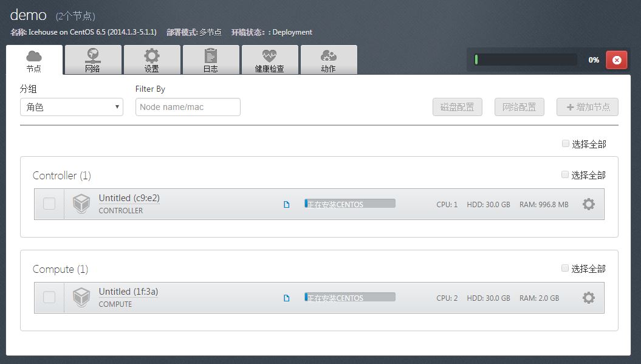The width and height of the screenshot is (641, 364).
Task: Click the +增加节点 add nodes button
Action: 587,107
